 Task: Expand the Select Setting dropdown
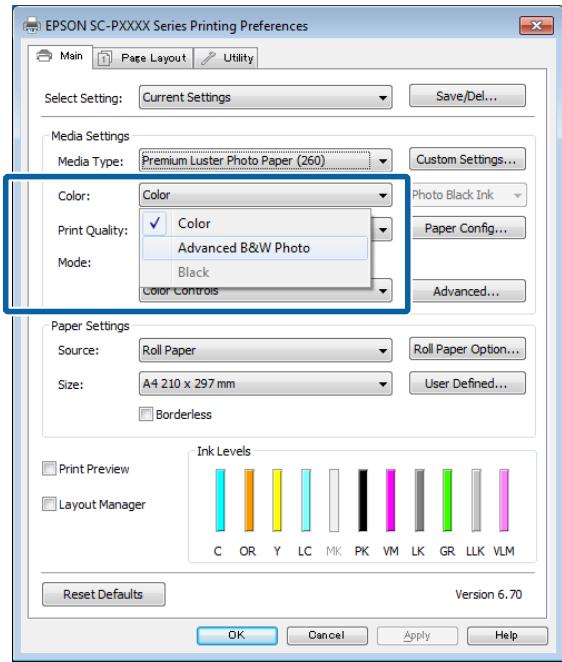[x=265, y=98]
